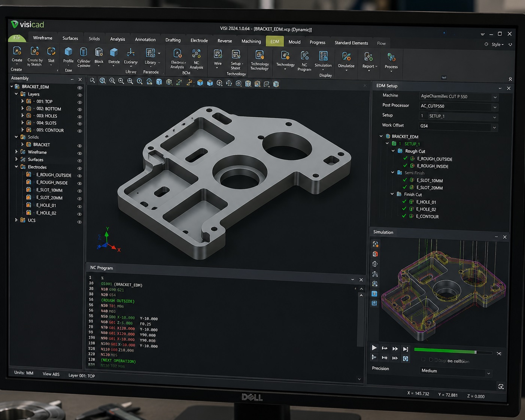The width and height of the screenshot is (525, 420).
Task: Select E_SLOT_20MM in the Assembly tree
Action: tap(49, 198)
